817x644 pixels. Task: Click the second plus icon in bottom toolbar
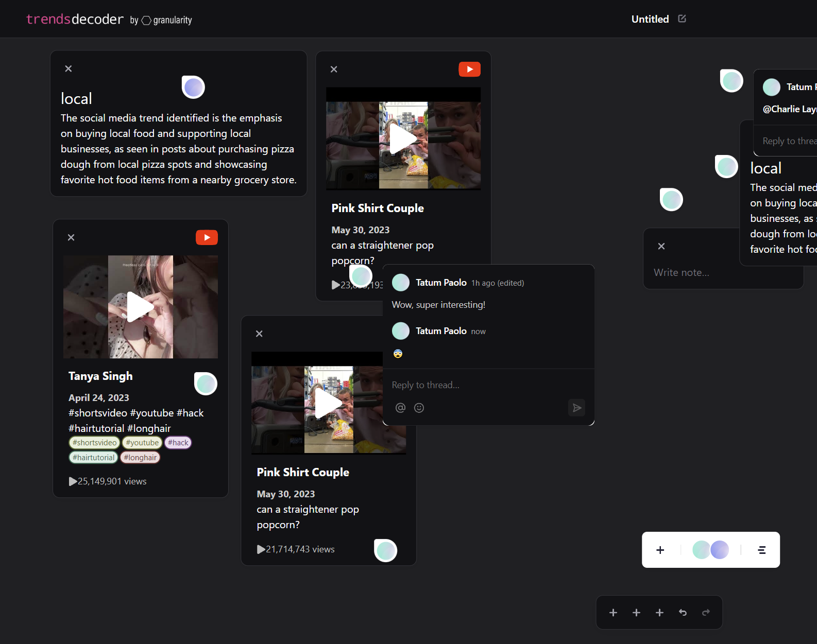click(636, 613)
